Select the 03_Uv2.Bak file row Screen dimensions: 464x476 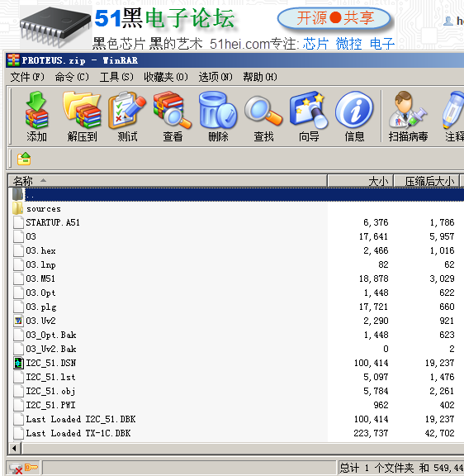coord(235,349)
